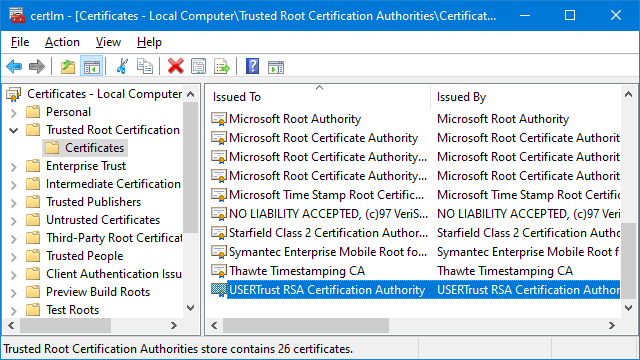Viewport: 640px width, 360px height.
Task: Expand Untrusted Certificates node
Action: 13,221
